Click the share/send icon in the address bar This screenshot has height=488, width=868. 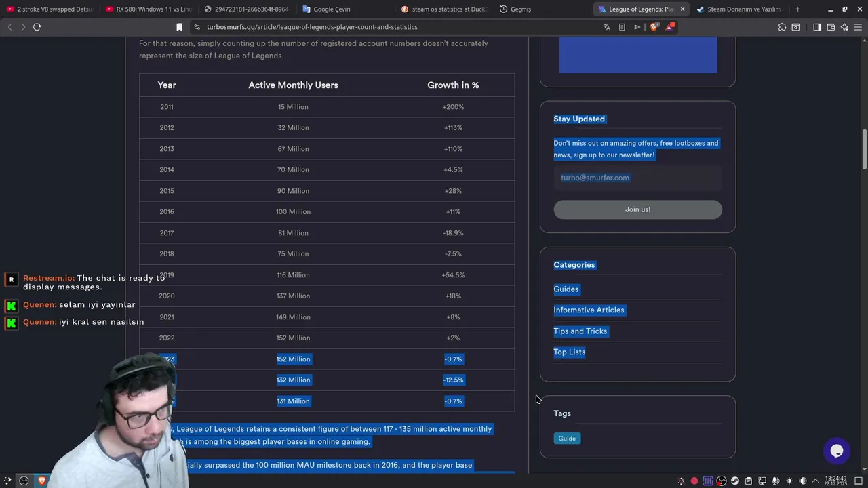(x=637, y=27)
